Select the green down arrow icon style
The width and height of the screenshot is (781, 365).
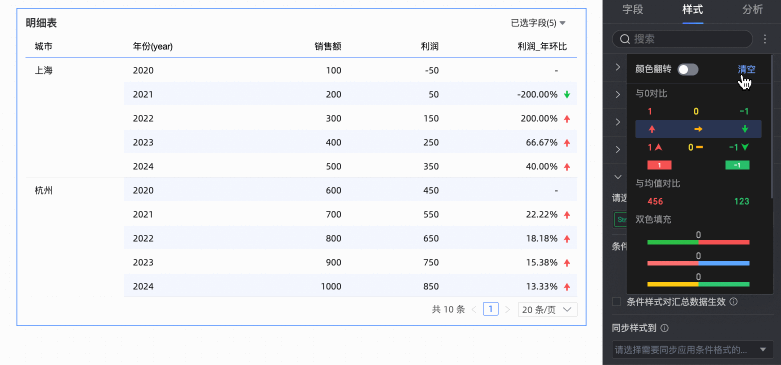coord(745,129)
